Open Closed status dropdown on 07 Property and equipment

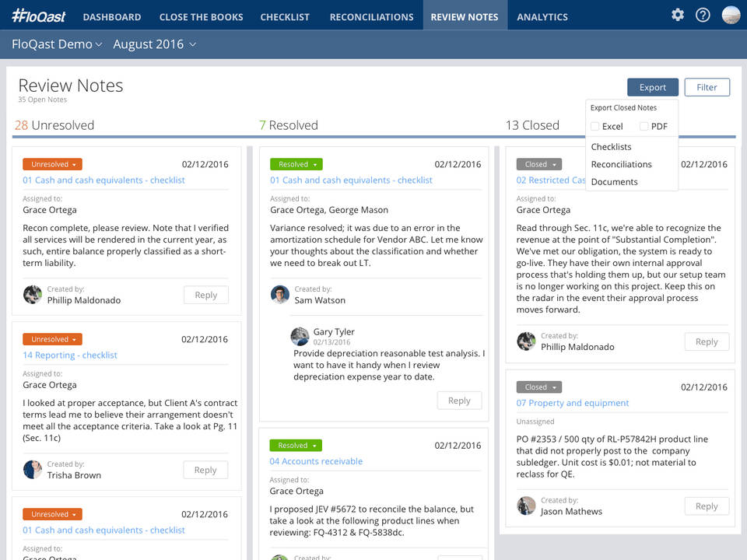pos(539,387)
